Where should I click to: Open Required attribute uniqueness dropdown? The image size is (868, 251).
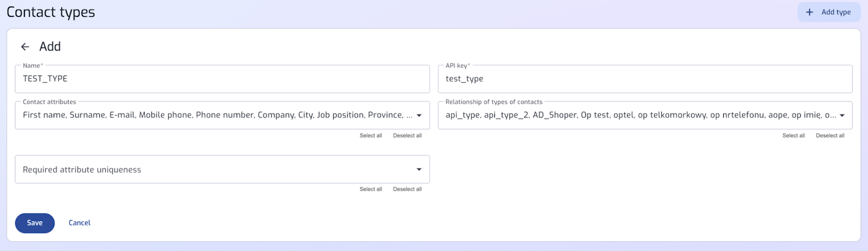[x=222, y=170]
